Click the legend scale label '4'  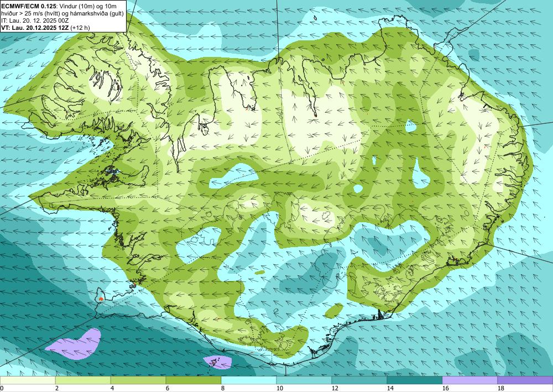(x=112, y=389)
